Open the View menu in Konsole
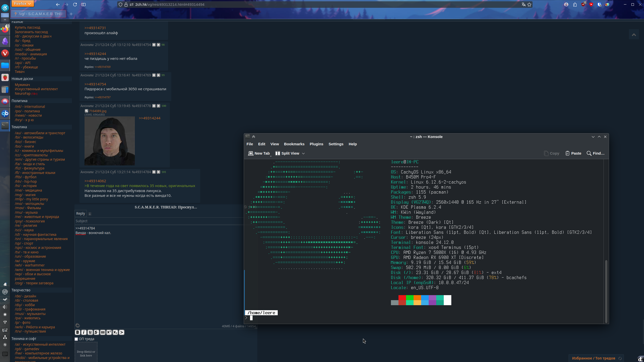Viewport: 644px width, 362px height. tap(275, 144)
